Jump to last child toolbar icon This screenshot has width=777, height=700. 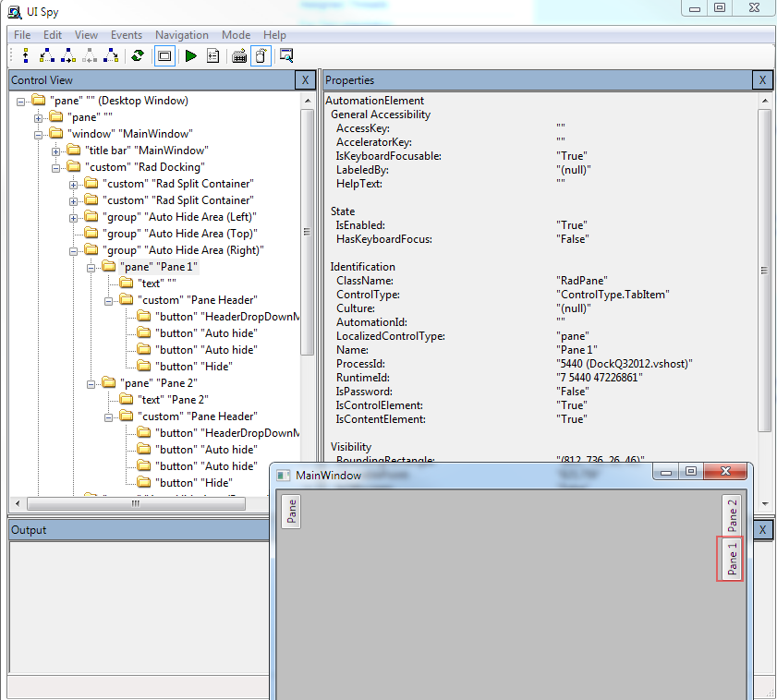(x=112, y=56)
